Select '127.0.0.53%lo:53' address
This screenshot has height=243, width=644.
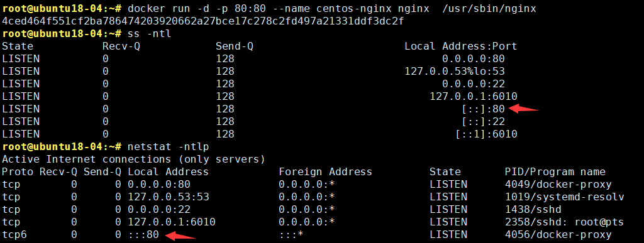click(x=454, y=72)
